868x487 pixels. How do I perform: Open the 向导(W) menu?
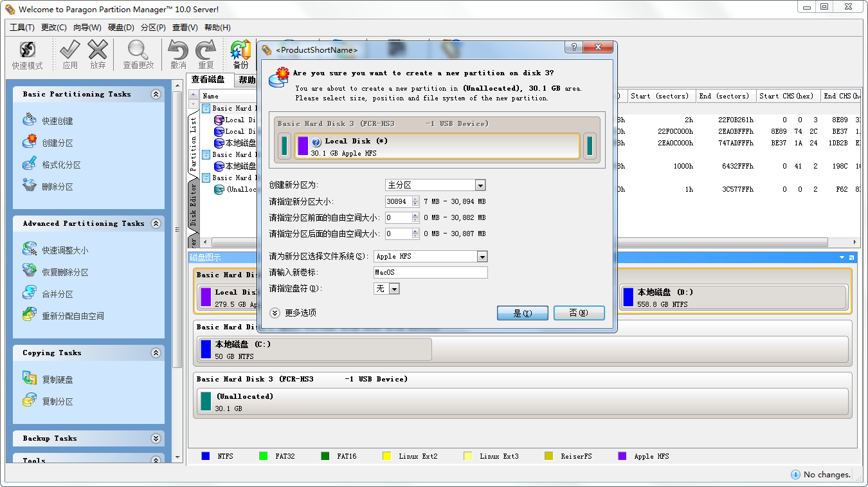[x=87, y=28]
